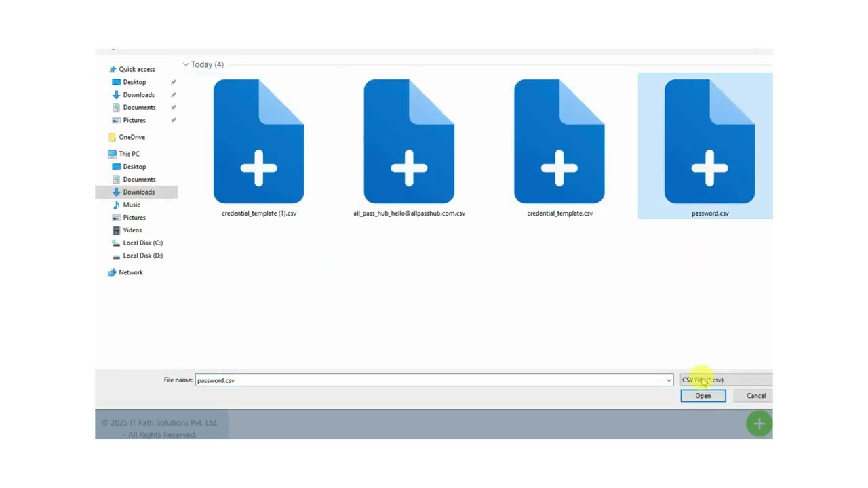Click the pinned Pictures icon under Quick access
Image resolution: width=868 pixels, height=488 pixels.
(117, 120)
